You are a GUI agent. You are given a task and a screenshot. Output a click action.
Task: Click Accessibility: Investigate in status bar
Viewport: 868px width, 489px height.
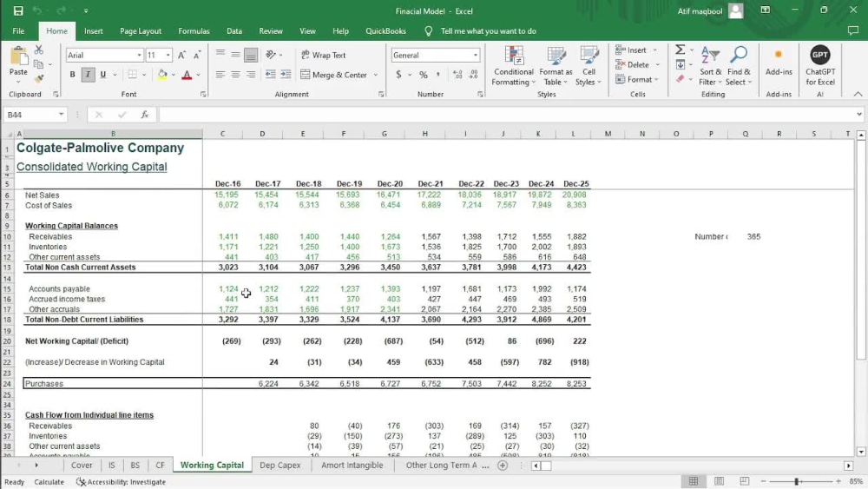pyautogui.click(x=122, y=482)
